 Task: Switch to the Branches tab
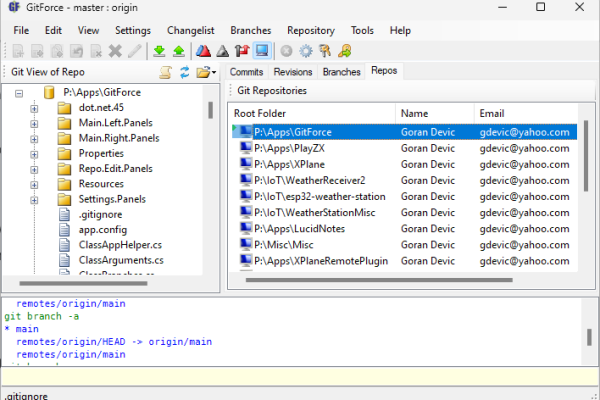pyautogui.click(x=341, y=72)
